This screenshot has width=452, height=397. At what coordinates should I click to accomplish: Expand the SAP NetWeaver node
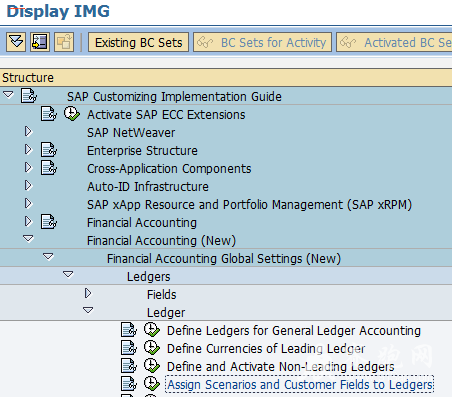click(28, 132)
